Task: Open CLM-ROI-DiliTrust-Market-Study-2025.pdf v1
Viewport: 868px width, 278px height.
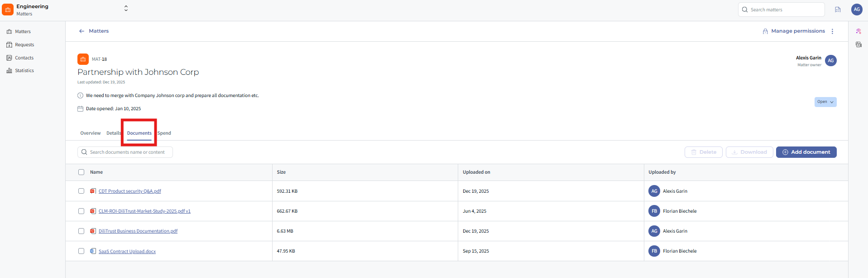Action: tap(144, 211)
